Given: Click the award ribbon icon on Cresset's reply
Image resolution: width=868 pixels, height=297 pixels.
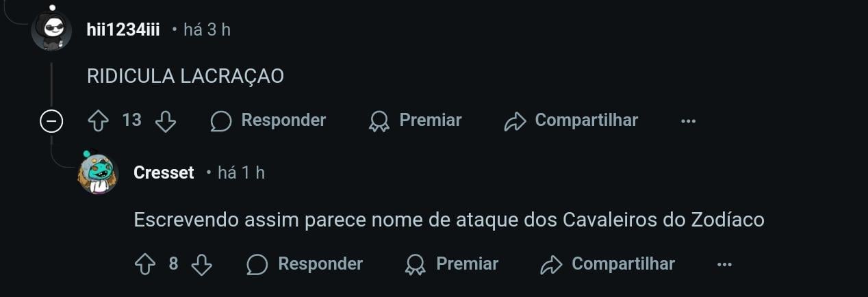Looking at the screenshot, I should click(x=416, y=265).
